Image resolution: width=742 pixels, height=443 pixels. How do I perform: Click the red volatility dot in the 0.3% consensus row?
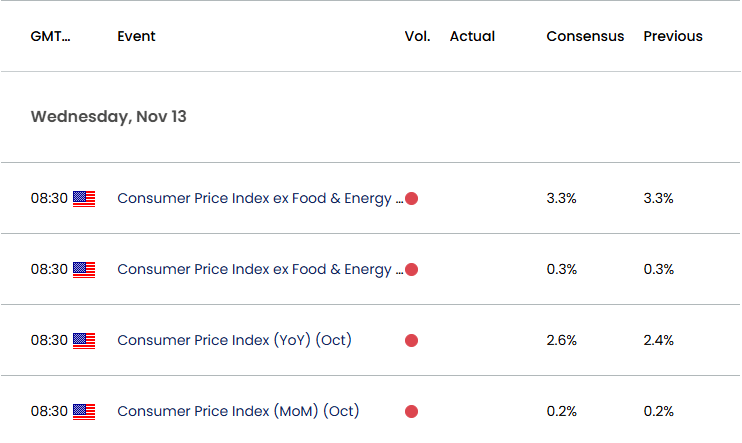(411, 269)
